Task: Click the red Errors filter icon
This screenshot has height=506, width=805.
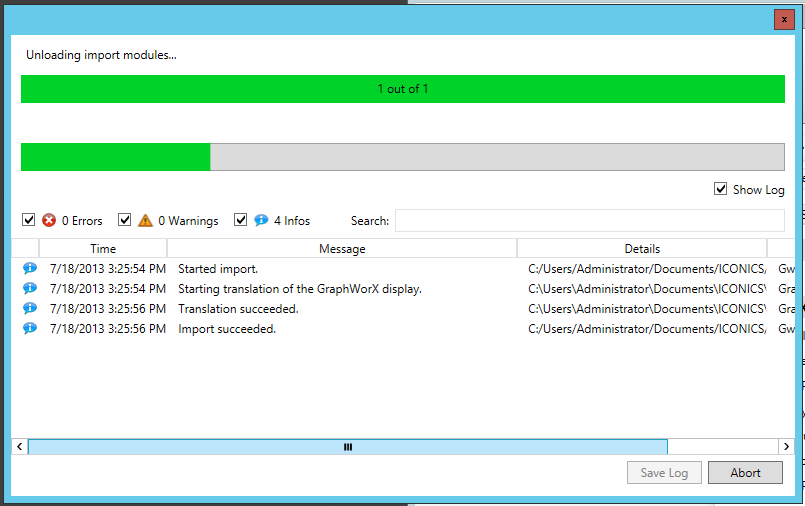Action: [x=49, y=220]
